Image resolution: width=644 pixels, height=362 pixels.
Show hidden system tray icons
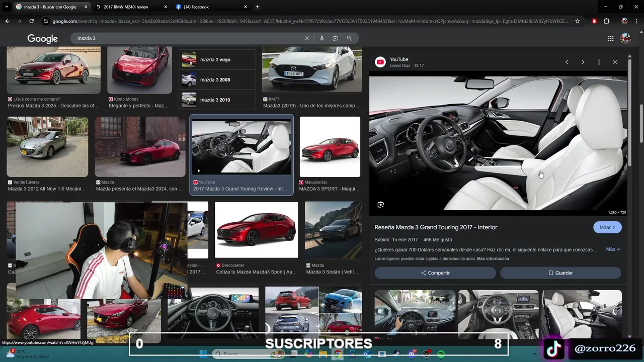(x=534, y=354)
